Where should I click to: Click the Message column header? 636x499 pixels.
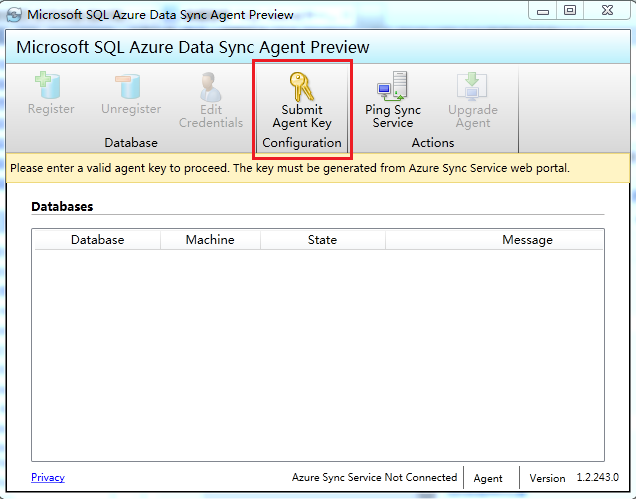pos(494,240)
